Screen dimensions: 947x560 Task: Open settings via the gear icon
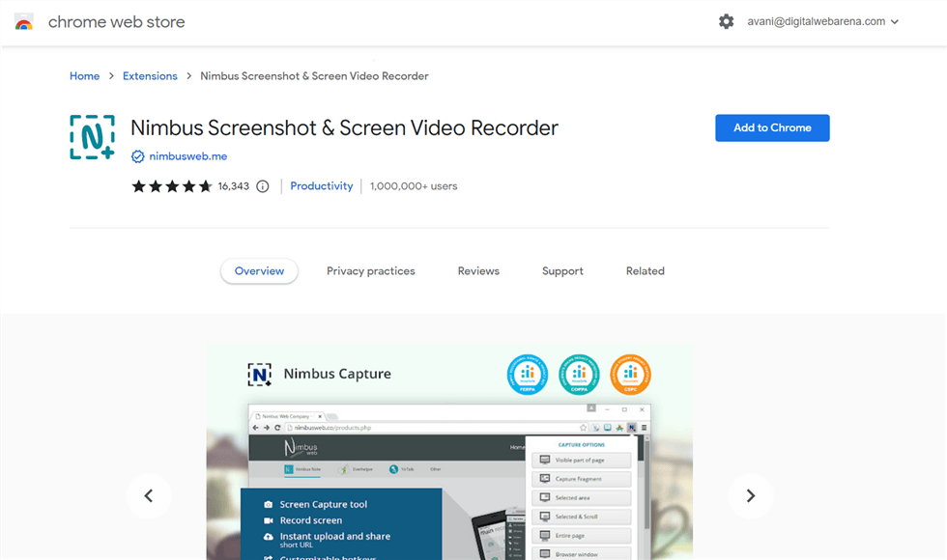(726, 21)
